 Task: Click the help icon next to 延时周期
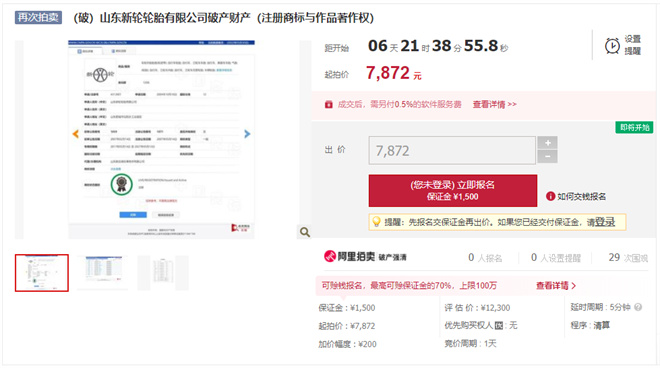pyautogui.click(x=638, y=307)
